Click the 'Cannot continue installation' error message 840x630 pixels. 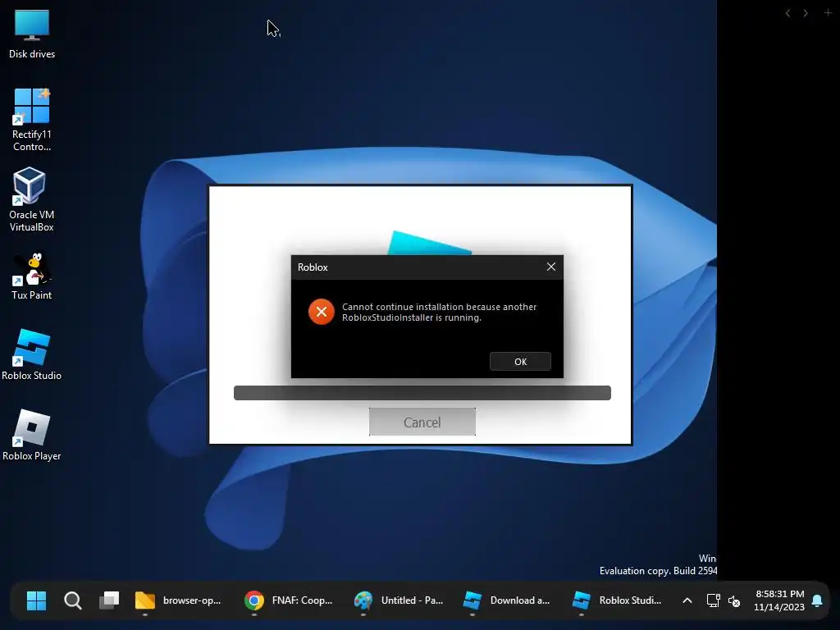tap(440, 313)
